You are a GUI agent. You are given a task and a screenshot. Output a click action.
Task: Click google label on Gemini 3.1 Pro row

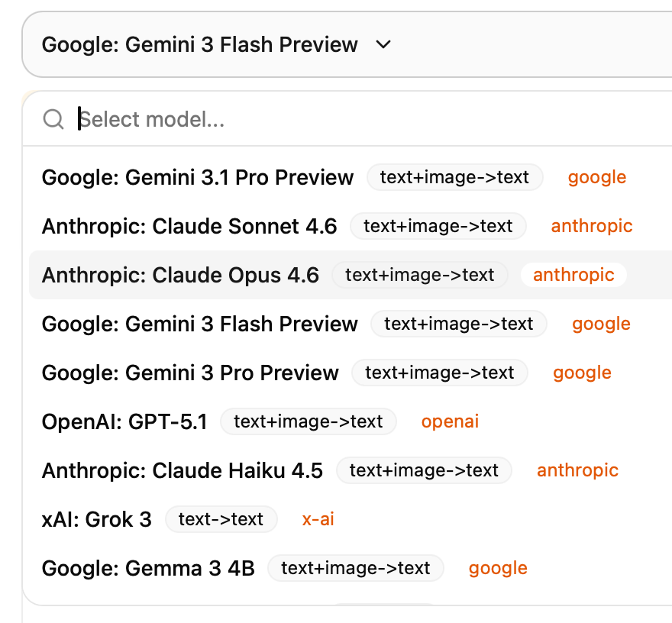[597, 178]
